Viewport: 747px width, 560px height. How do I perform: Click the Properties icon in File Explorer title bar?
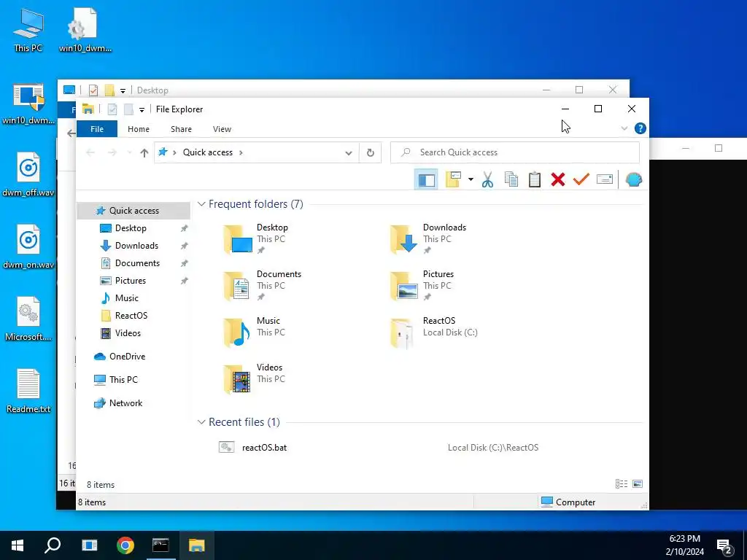point(112,109)
